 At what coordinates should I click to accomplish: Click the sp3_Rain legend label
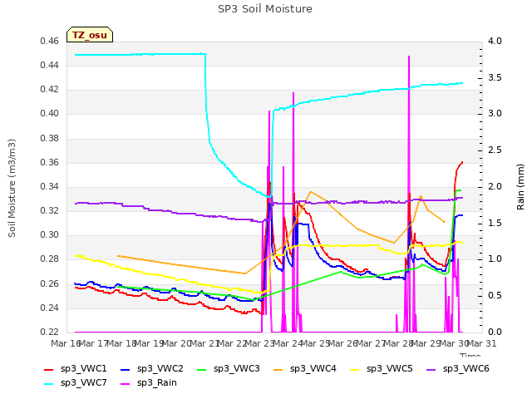(x=157, y=382)
